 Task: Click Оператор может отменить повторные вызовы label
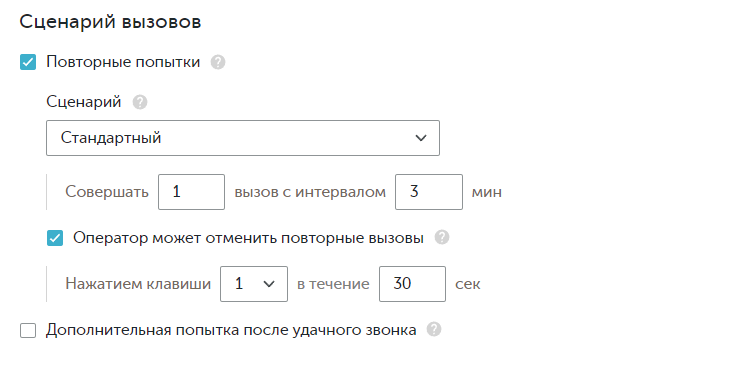point(249,238)
